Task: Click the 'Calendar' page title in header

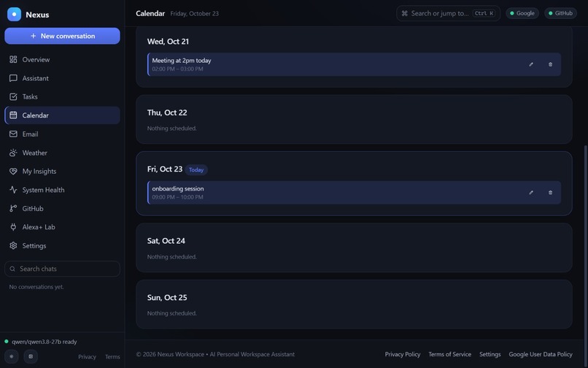Action: (x=150, y=14)
